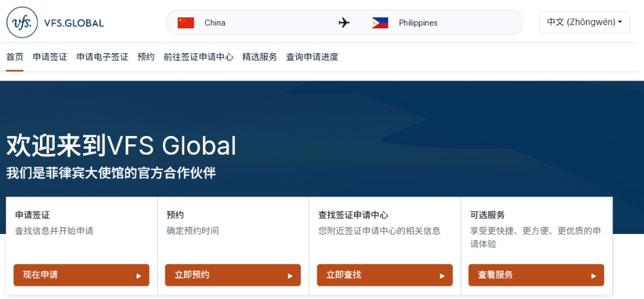Image resolution: width=644 pixels, height=299 pixels.
Task: Open the 申请签证 menu item
Action: (x=50, y=57)
